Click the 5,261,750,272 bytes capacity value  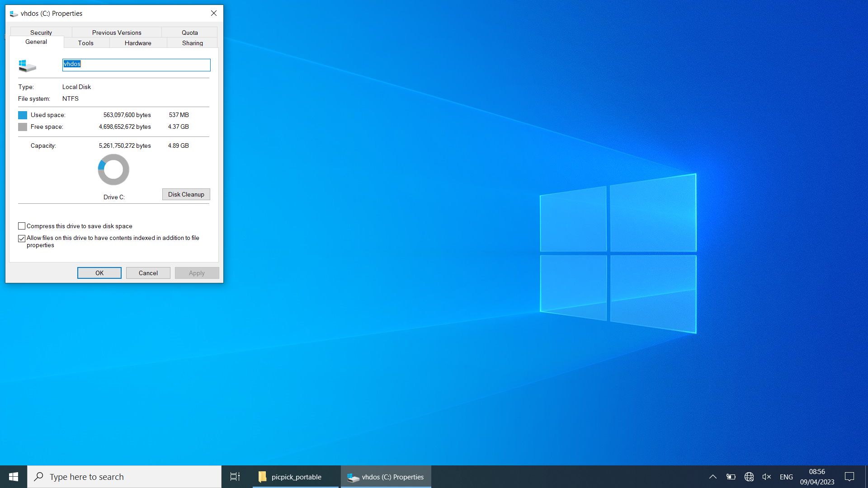(x=125, y=145)
